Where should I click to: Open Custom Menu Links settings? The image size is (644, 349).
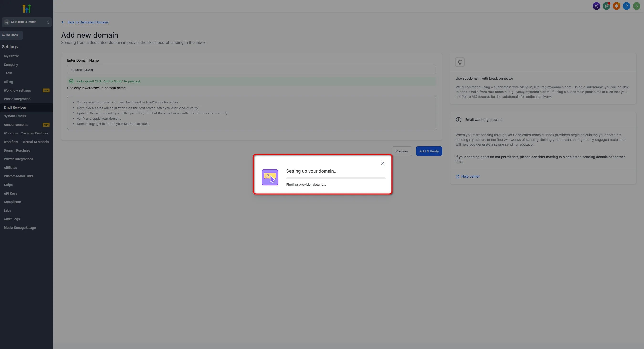26,176
